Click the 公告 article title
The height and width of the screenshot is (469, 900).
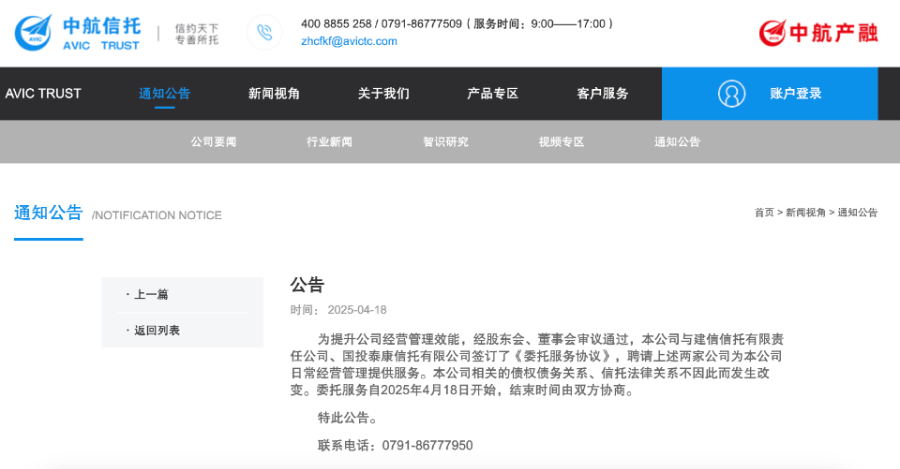(x=307, y=285)
